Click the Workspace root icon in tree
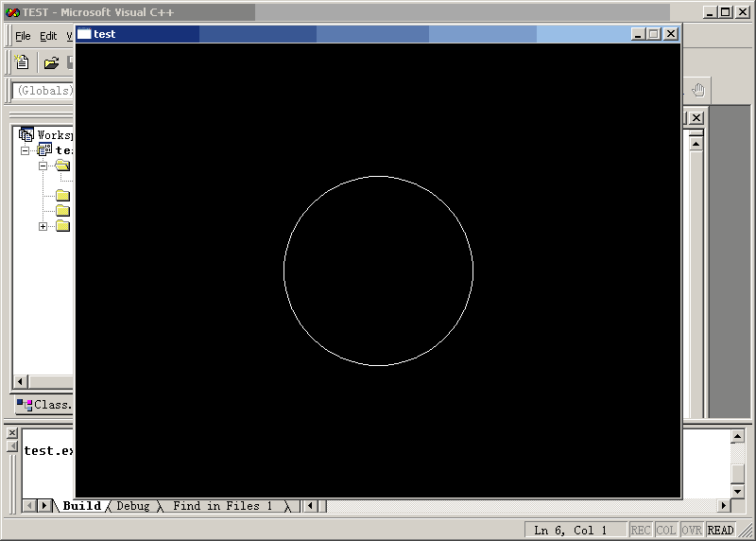Screen dimensions: 756x541 pos(26,134)
